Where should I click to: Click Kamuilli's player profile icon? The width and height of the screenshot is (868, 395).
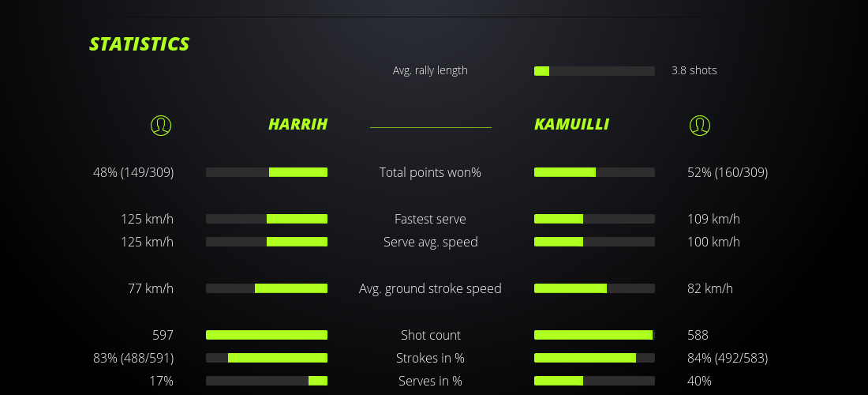[x=700, y=125]
